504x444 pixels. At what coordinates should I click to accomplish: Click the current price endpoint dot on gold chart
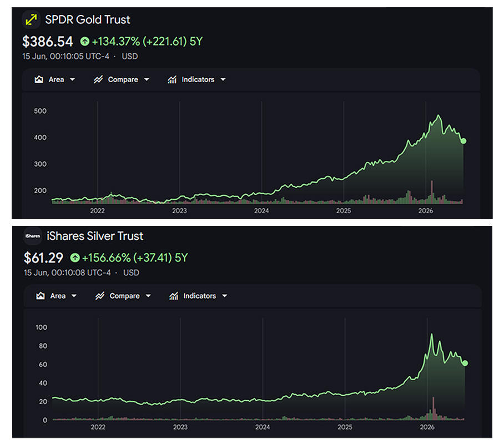[x=463, y=141]
